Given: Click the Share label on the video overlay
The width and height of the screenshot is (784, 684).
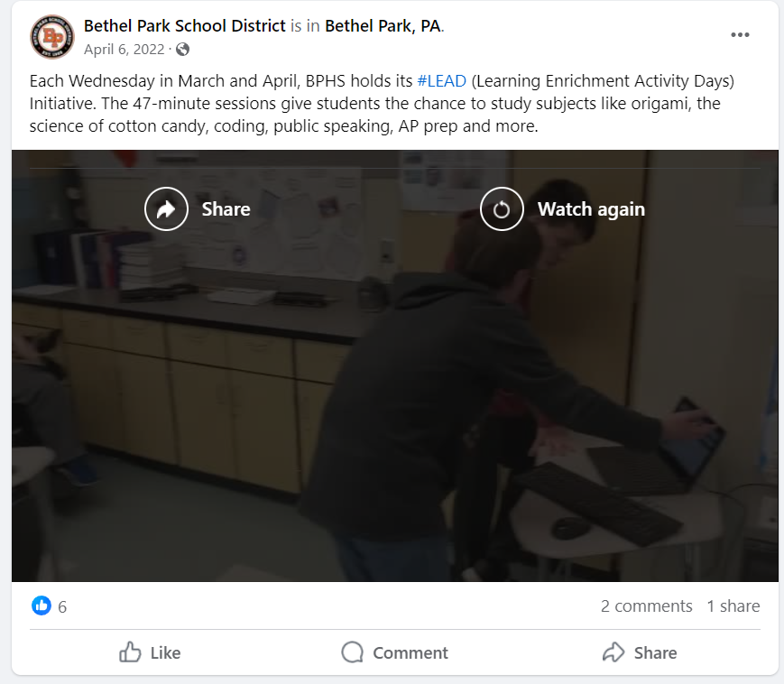Looking at the screenshot, I should pos(226,209).
